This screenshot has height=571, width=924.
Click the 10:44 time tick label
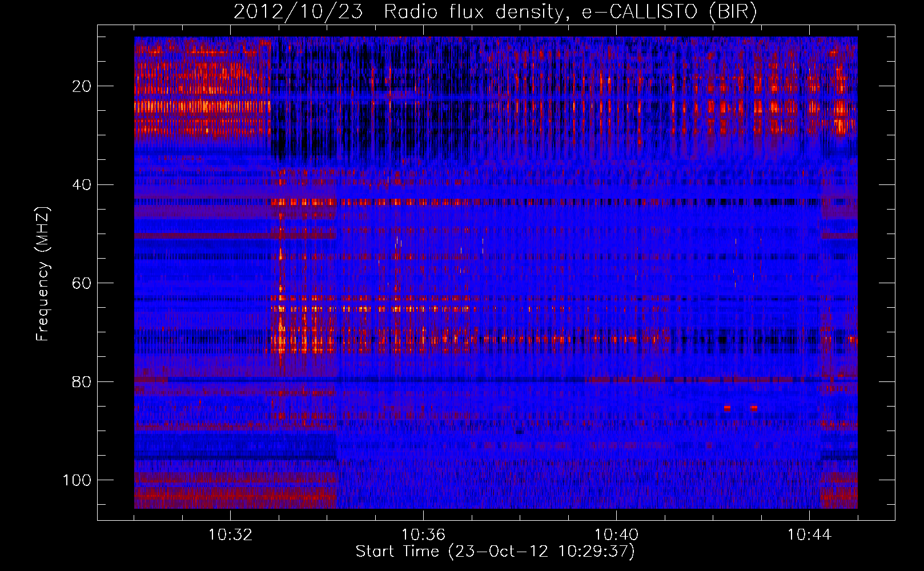tap(809, 535)
